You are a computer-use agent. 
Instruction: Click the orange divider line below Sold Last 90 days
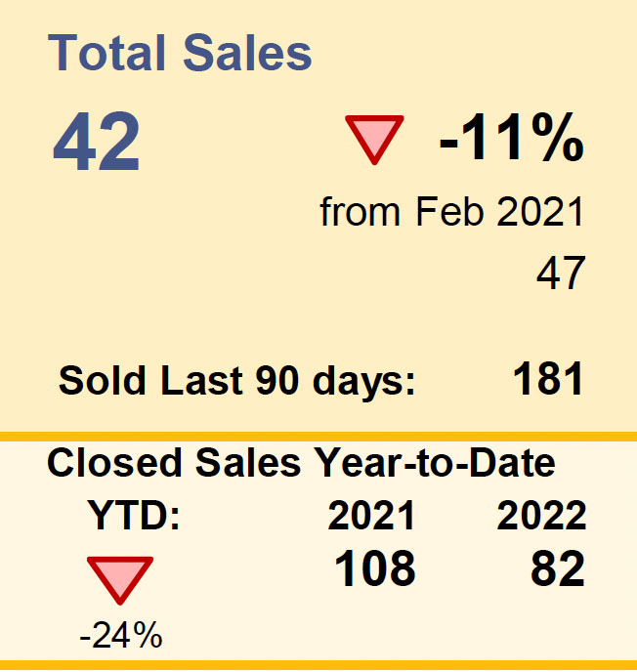318,437
